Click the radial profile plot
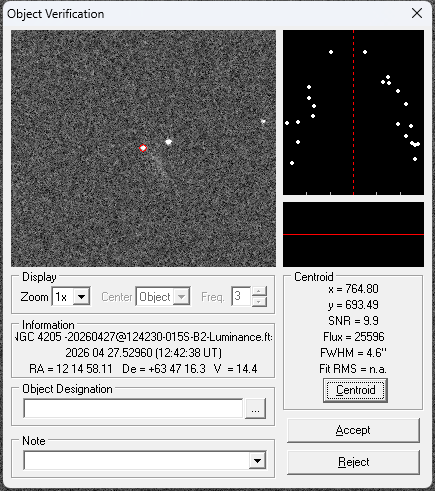The width and height of the screenshot is (435, 491). click(353, 113)
